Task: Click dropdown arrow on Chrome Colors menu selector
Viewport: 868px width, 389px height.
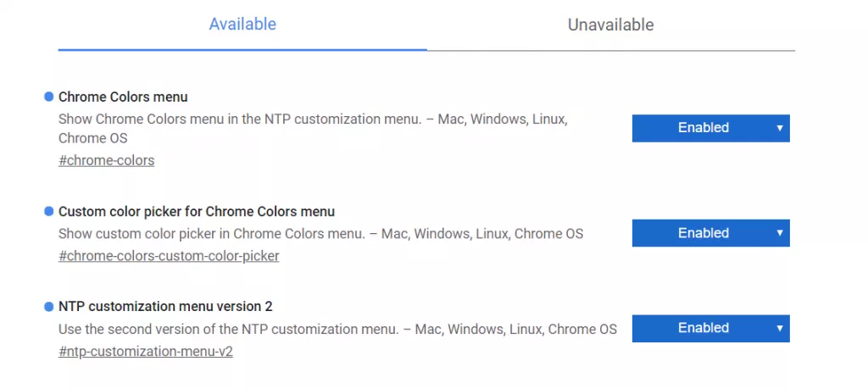Action: tap(779, 128)
